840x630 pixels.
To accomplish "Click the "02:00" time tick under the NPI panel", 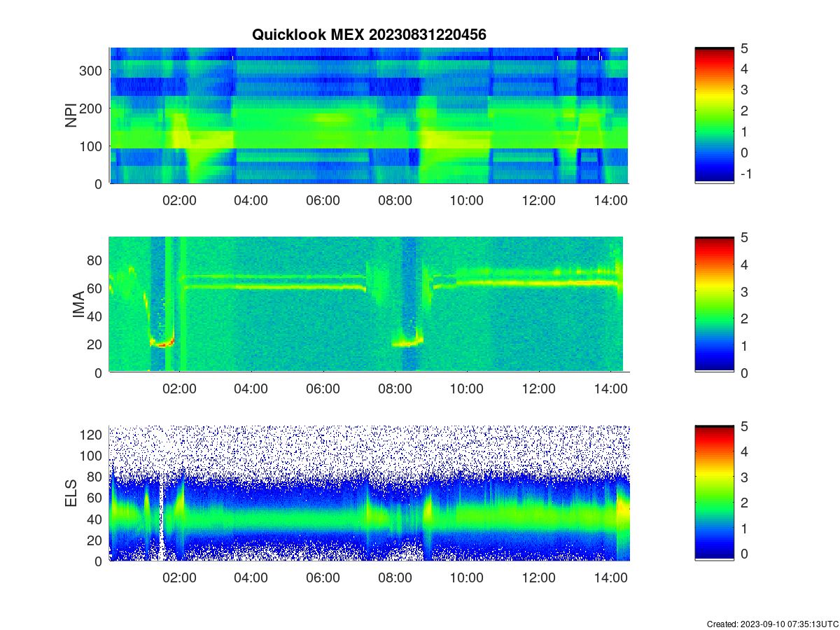I will [x=180, y=200].
